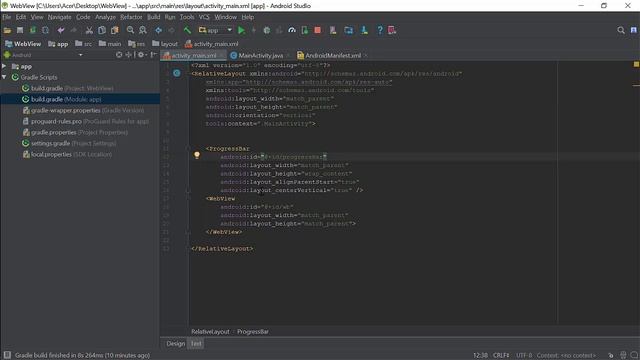This screenshot has width=640, height=360.
Task: Switch to the MainActivity.java tab
Action: [260, 56]
